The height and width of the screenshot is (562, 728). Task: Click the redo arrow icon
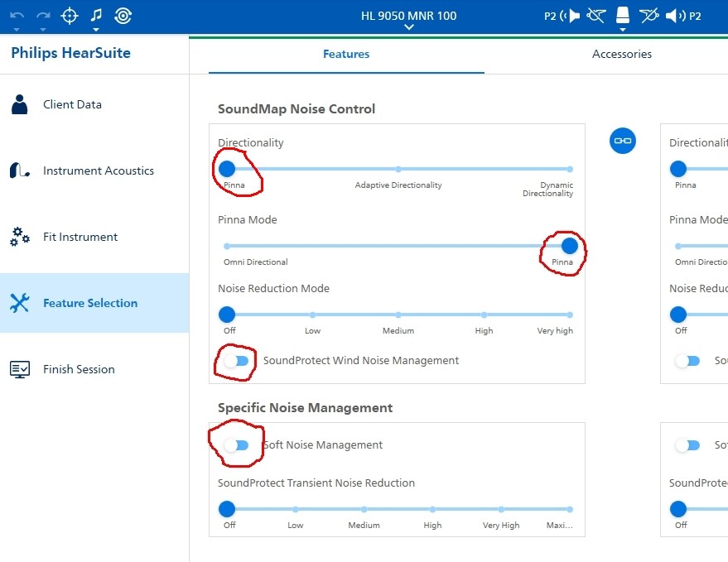(x=43, y=16)
